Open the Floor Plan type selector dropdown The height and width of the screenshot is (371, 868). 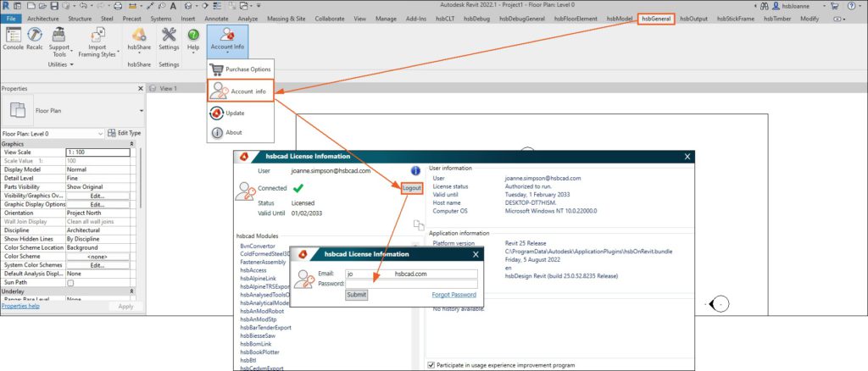(x=142, y=111)
